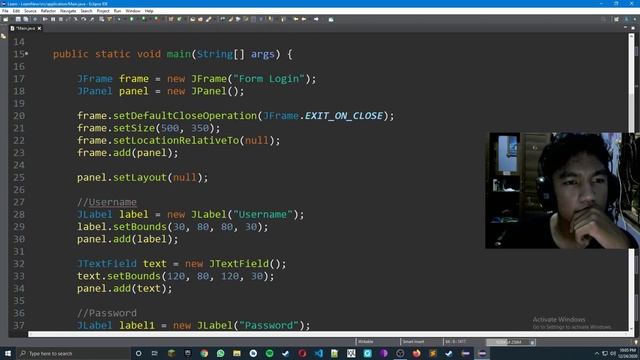
Task: Open the Source menu
Action: coord(30,11)
